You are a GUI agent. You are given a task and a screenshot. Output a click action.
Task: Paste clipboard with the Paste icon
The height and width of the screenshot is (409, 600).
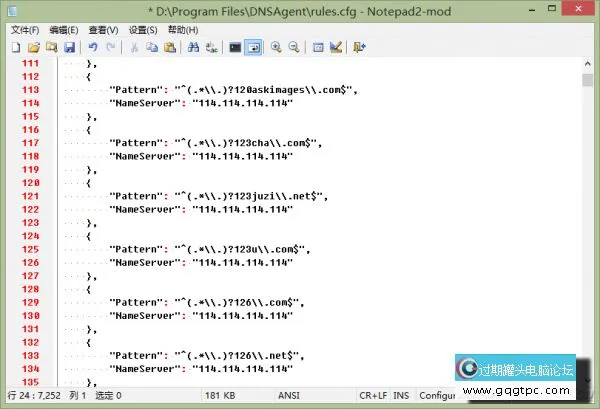(x=170, y=47)
